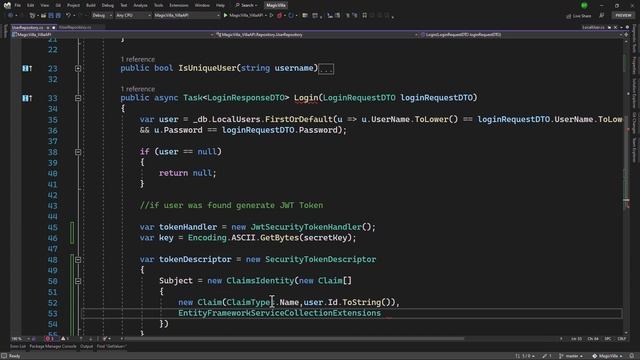Click the red Hot Reload flame icon
640x360 pixels.
click(280, 16)
